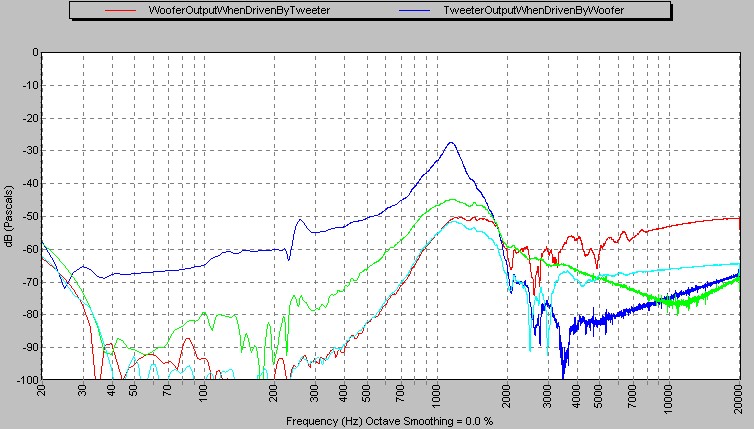Click the -100 tick label on the y-axis
The image size is (754, 429).
pos(25,380)
